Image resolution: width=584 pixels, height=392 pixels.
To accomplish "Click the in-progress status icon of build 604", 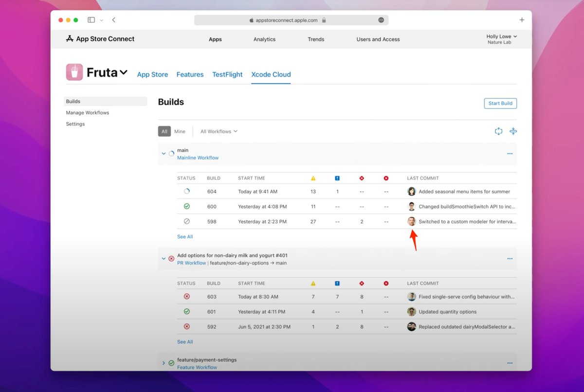I will tap(186, 192).
